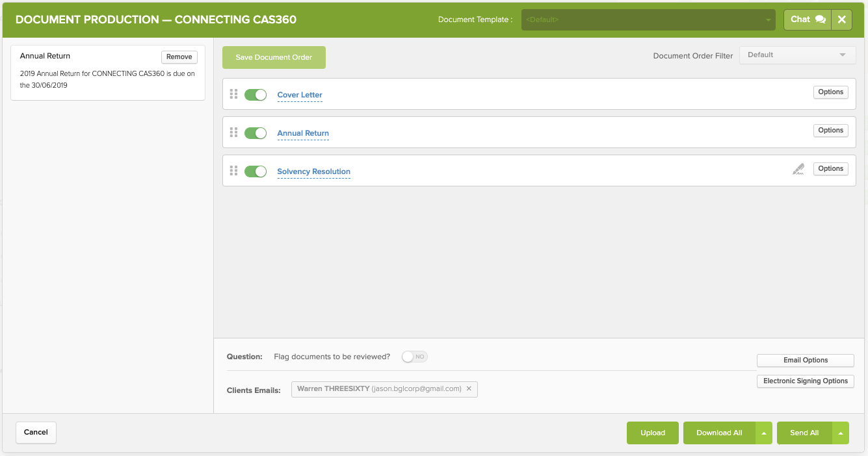This screenshot has width=868, height=456.
Task: Click Electronic Signing Options button
Action: [805, 381]
